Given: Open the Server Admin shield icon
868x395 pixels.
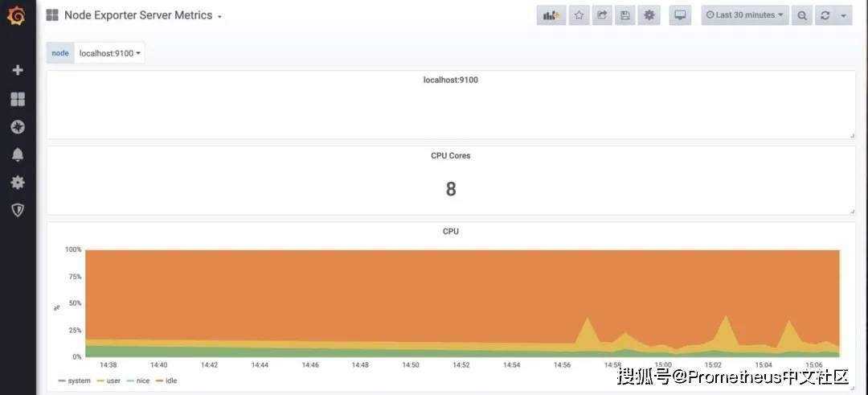Looking at the screenshot, I should click(18, 210).
